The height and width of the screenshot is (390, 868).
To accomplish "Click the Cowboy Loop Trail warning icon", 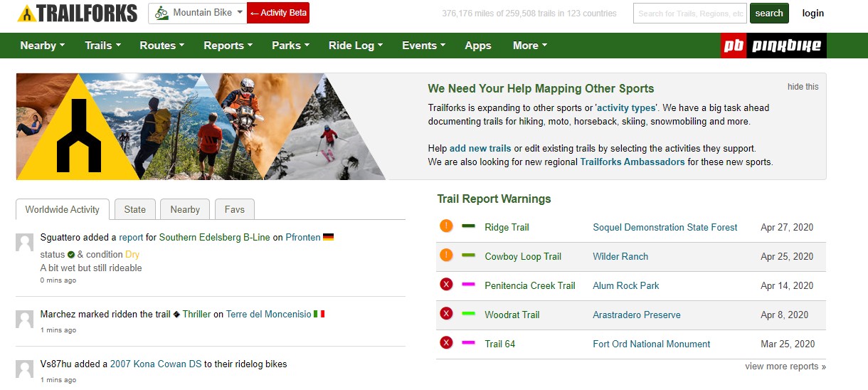I will [446, 255].
